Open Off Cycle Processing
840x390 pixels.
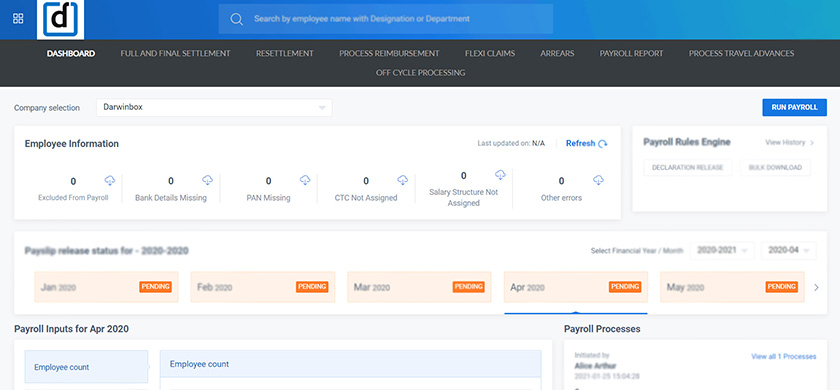click(x=421, y=73)
